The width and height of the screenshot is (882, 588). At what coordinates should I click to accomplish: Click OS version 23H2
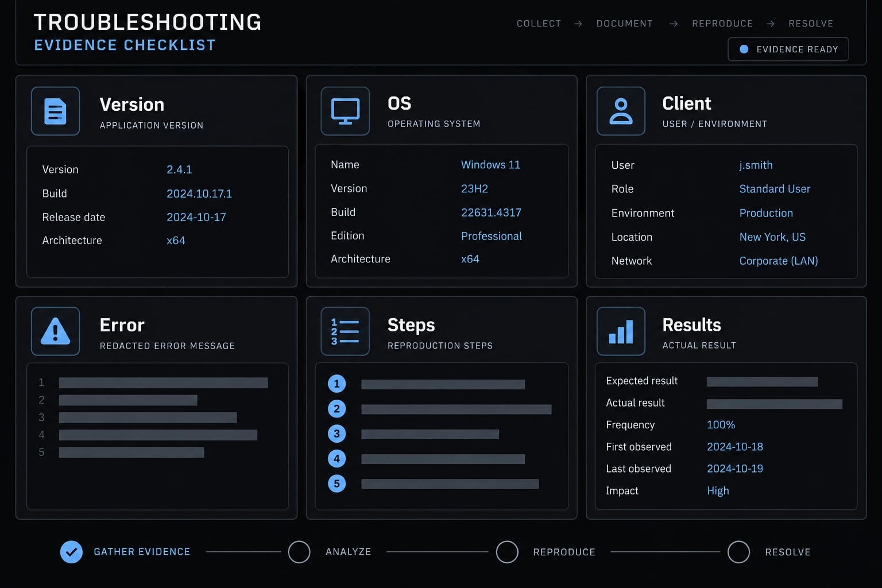point(474,188)
